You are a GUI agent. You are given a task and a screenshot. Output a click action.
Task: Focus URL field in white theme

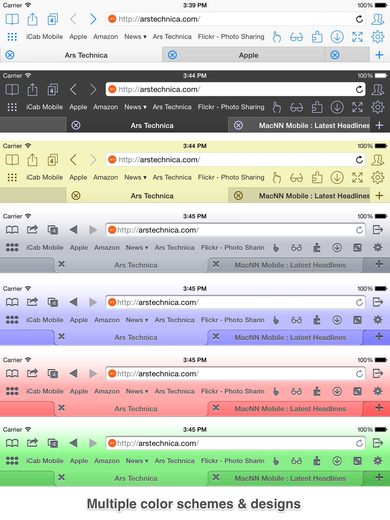tap(235, 19)
